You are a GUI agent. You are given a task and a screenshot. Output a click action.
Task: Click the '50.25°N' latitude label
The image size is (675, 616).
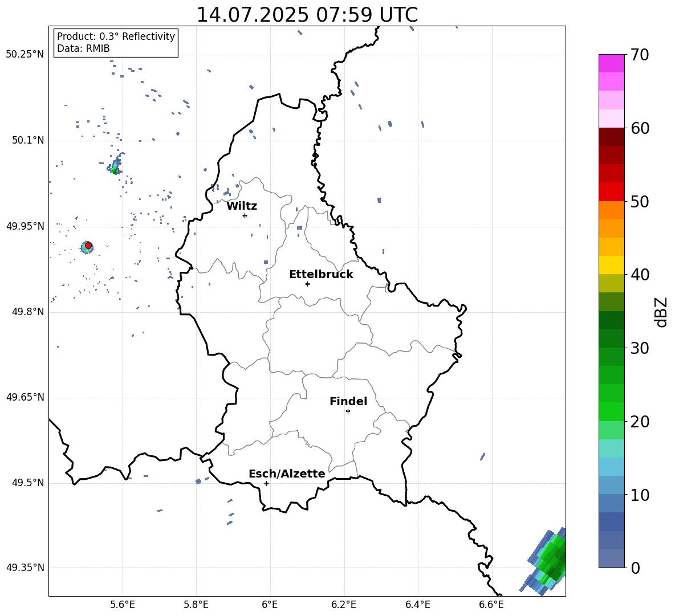pyautogui.click(x=25, y=55)
